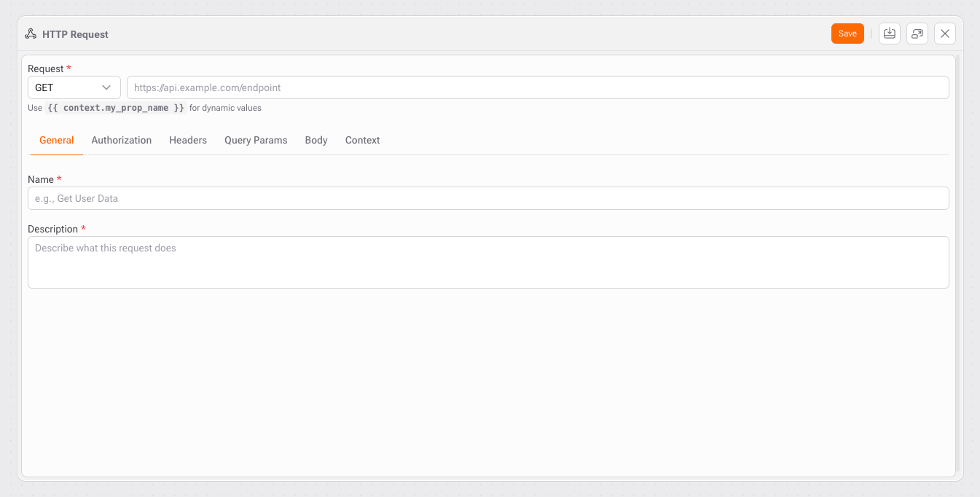Click the HTTP Request panel title

tap(75, 34)
